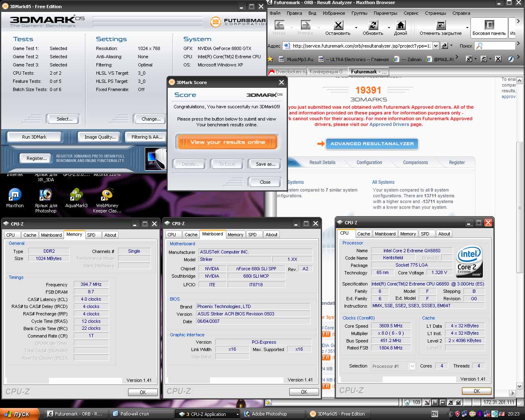Switch to Рабочий стол on the taskbar

(x=142, y=414)
